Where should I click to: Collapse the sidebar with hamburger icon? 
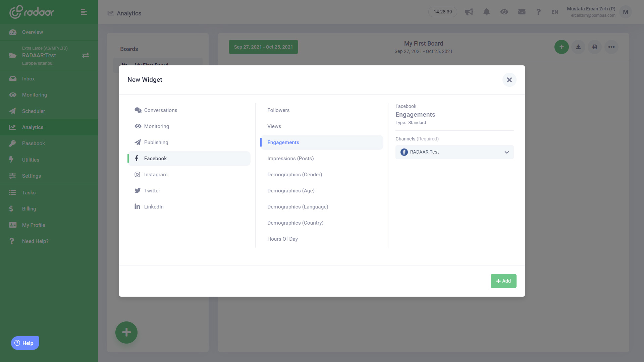[x=84, y=12]
